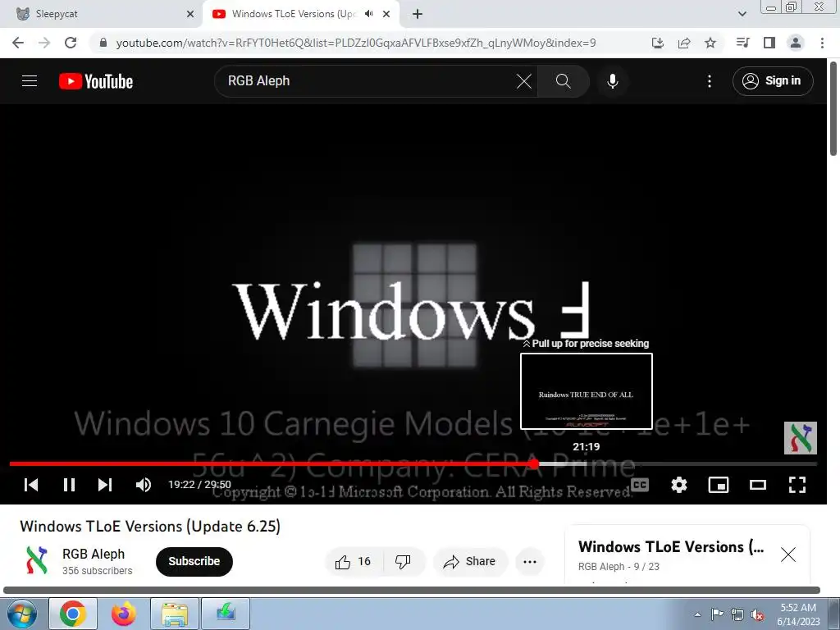
Task: Click the RGB Aleph channel watermark in the player
Action: point(801,438)
